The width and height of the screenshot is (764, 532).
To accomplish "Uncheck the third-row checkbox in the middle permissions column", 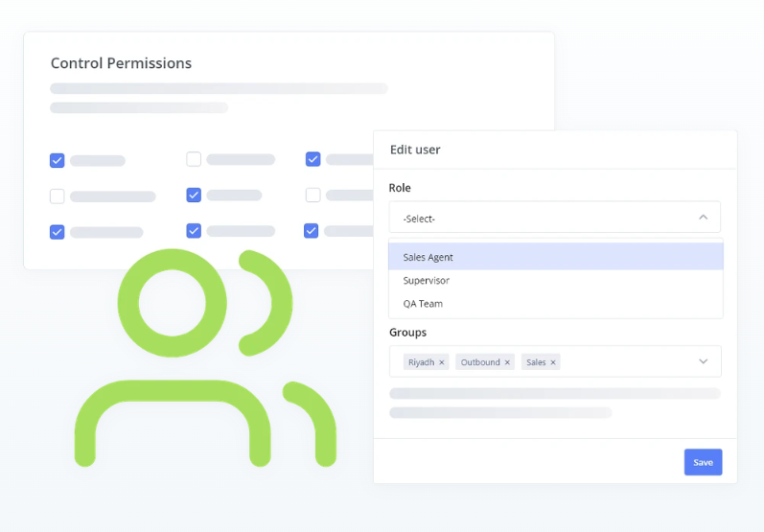I will [x=194, y=230].
